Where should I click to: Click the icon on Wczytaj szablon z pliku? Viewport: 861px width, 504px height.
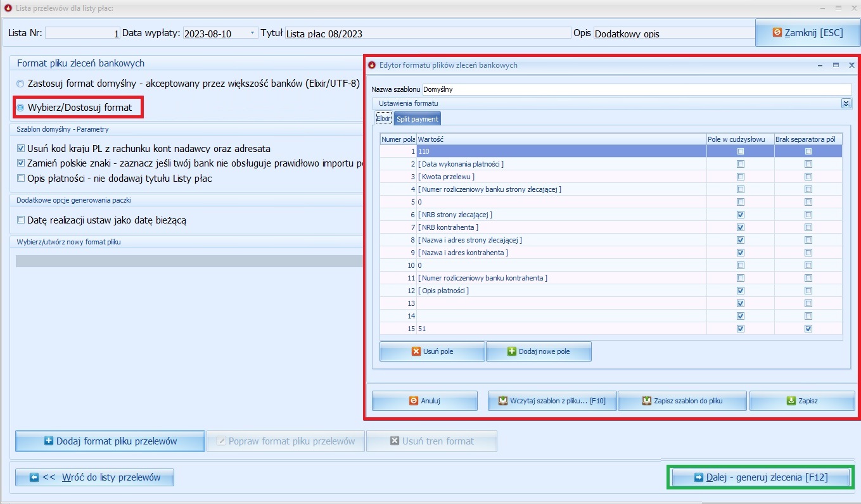tap(503, 401)
